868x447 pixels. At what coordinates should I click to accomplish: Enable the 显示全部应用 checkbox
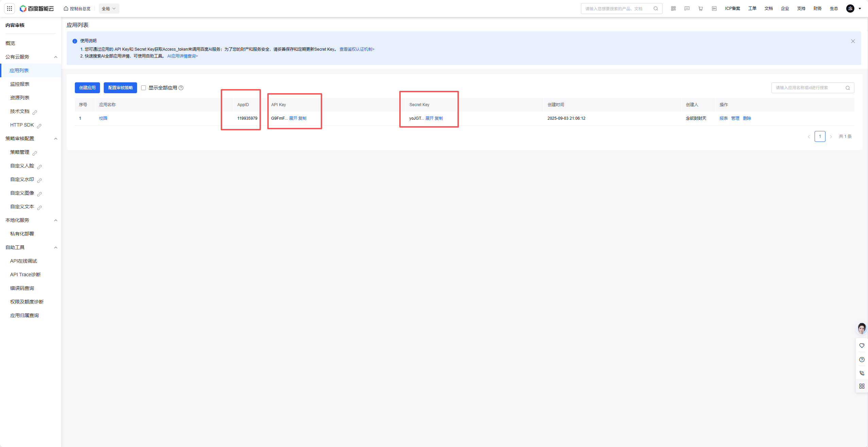pyautogui.click(x=144, y=88)
